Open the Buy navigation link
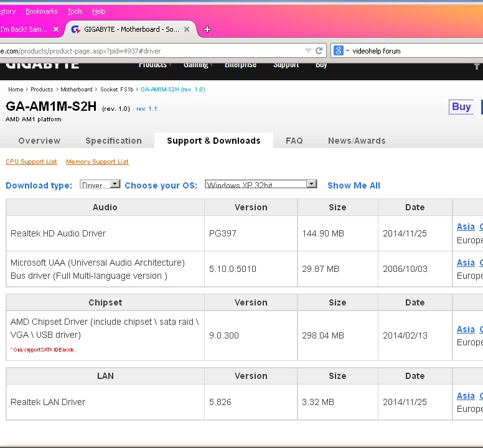483x448 pixels. click(321, 65)
